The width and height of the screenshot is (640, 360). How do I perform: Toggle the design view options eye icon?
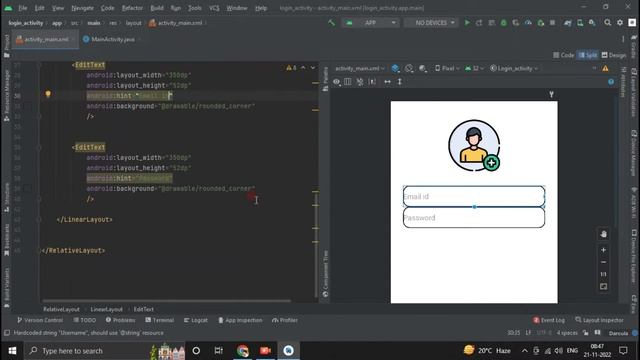click(x=336, y=82)
